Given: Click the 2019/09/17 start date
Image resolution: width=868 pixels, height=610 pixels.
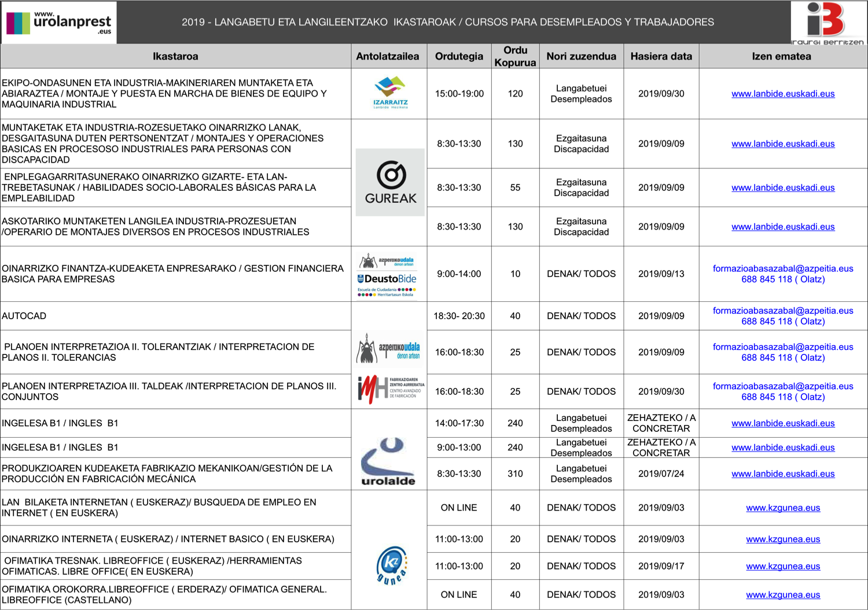Looking at the screenshot, I should (661, 566).
